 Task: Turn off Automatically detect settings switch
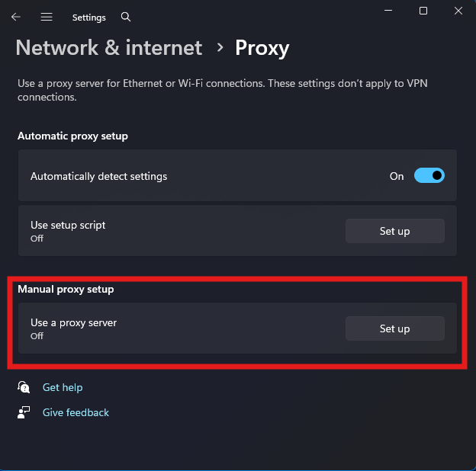(429, 176)
